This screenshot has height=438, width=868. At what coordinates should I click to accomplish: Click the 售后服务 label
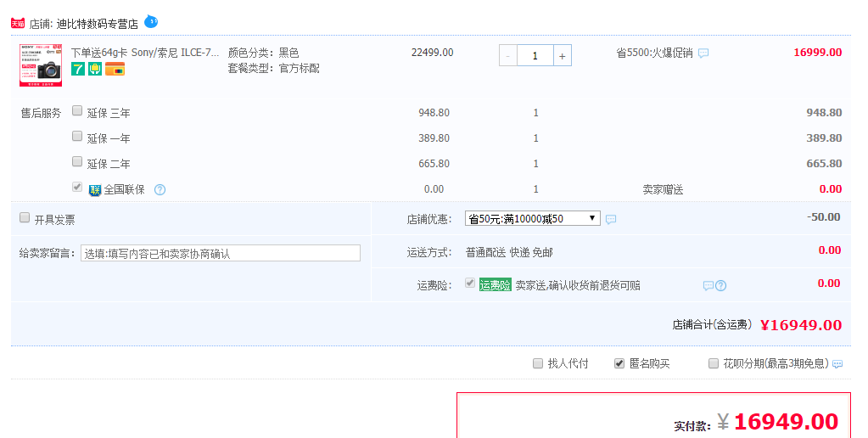[41, 114]
